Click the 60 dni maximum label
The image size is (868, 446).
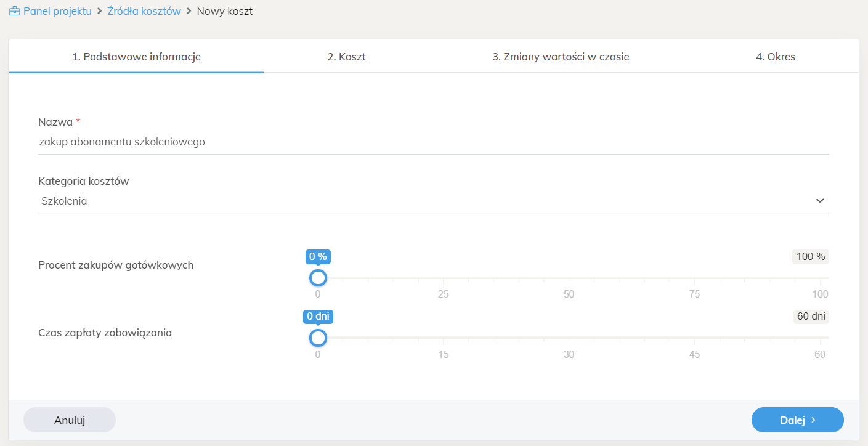(x=811, y=317)
